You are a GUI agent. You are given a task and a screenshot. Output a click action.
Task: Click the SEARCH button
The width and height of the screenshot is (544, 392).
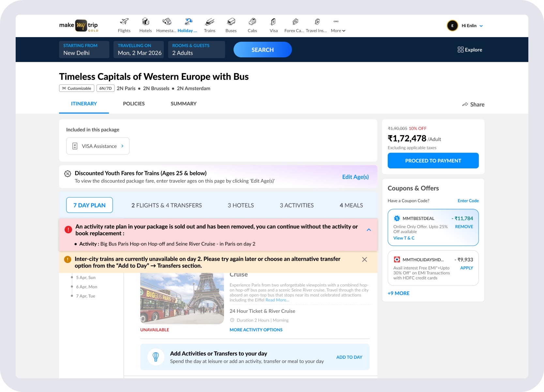[263, 50]
